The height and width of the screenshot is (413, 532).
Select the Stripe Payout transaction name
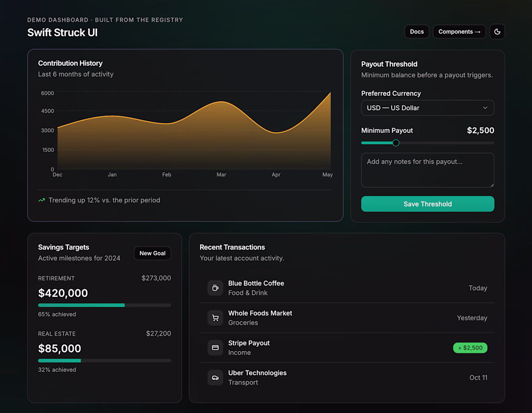coord(249,343)
